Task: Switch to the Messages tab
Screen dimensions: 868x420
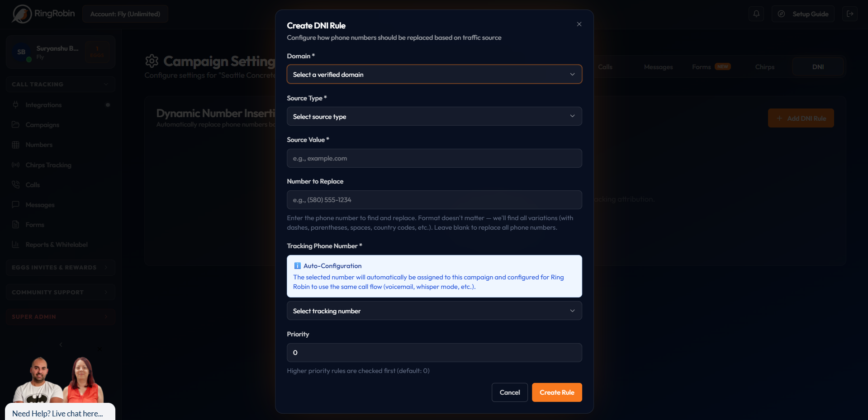Action: coord(658,67)
